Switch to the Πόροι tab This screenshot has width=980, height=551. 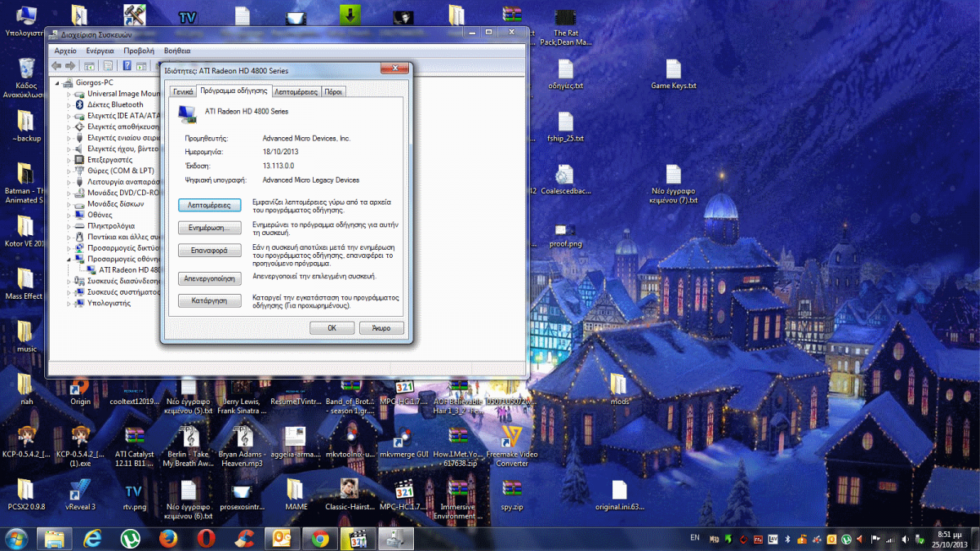click(x=333, y=92)
